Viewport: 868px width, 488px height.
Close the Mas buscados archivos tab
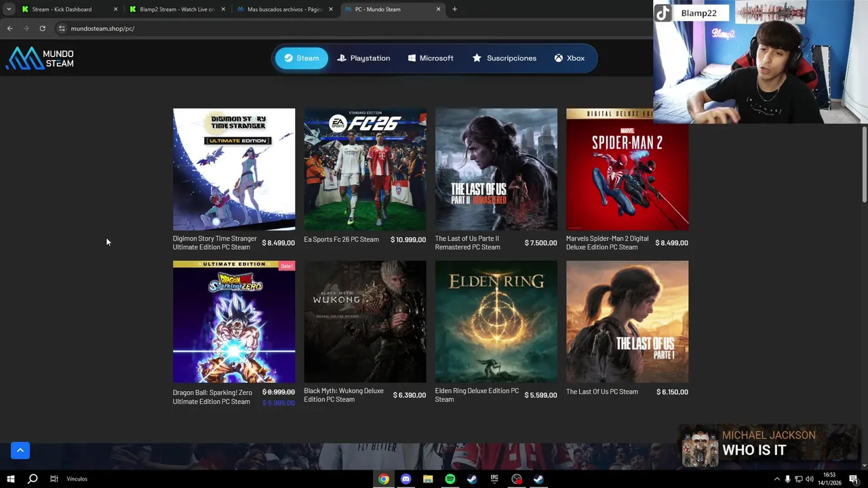[331, 9]
